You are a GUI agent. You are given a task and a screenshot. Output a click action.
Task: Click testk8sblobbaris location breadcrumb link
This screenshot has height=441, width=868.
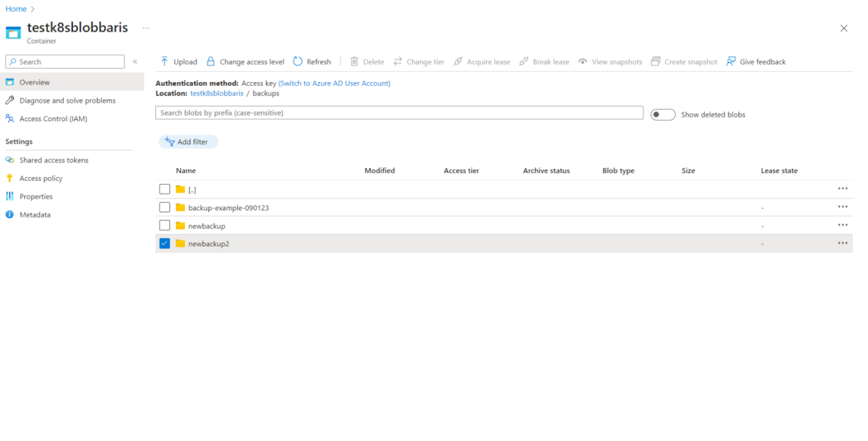tap(216, 93)
